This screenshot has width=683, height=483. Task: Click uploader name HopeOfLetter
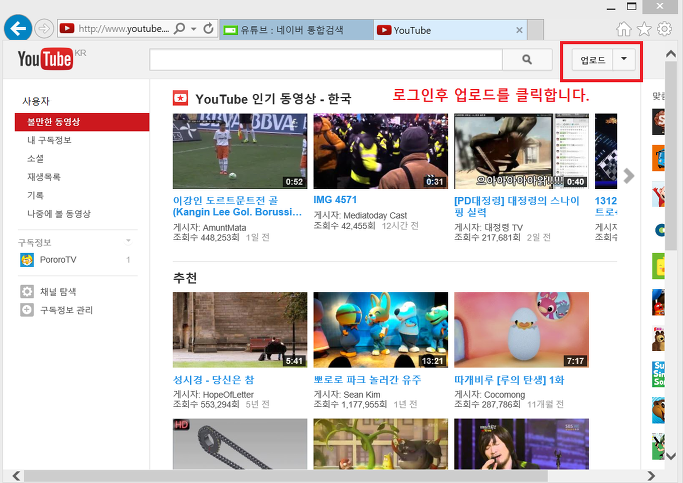[228, 395]
